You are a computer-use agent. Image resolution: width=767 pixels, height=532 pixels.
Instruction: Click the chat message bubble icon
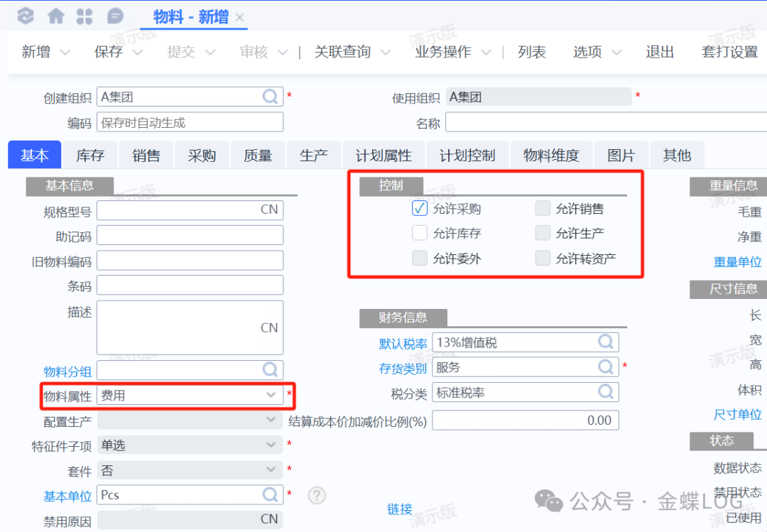(115, 16)
